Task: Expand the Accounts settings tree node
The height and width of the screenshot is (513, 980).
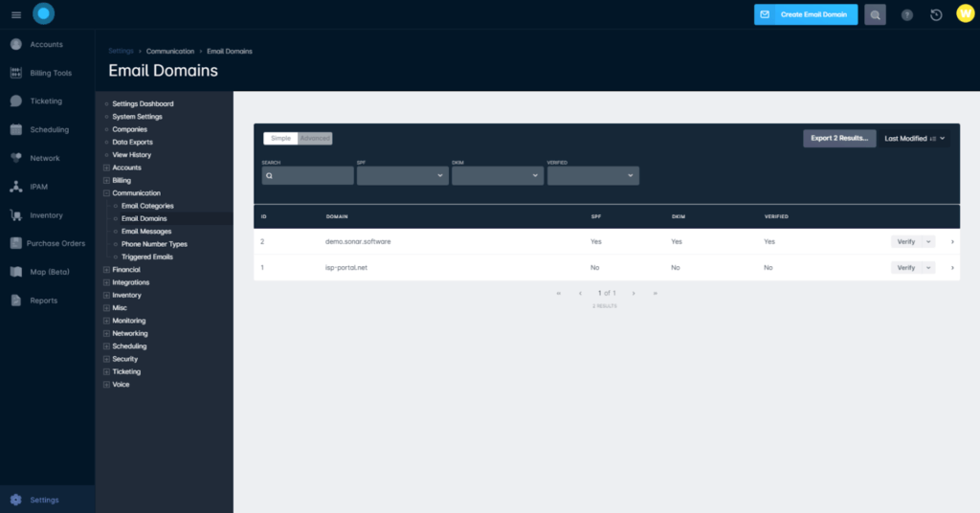Action: pos(106,167)
